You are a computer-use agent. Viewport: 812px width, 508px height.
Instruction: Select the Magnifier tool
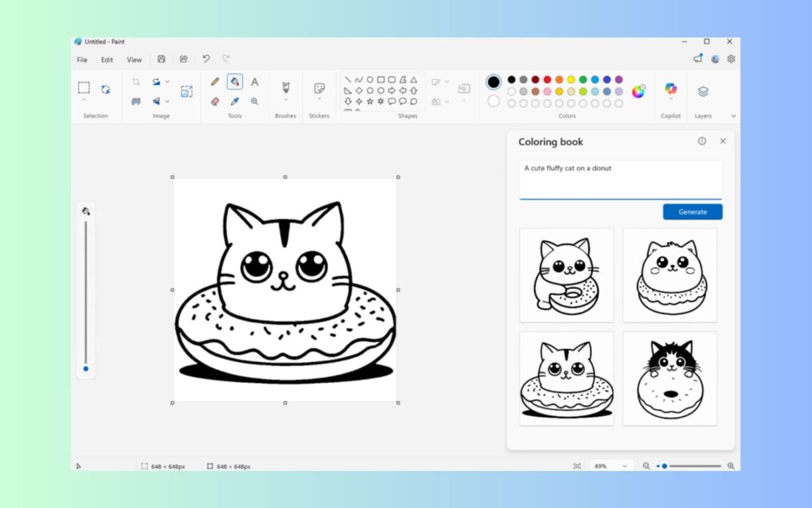pyautogui.click(x=255, y=101)
